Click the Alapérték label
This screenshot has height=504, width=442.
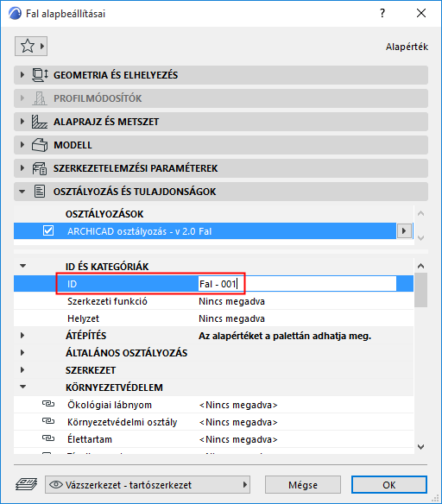tap(407, 47)
